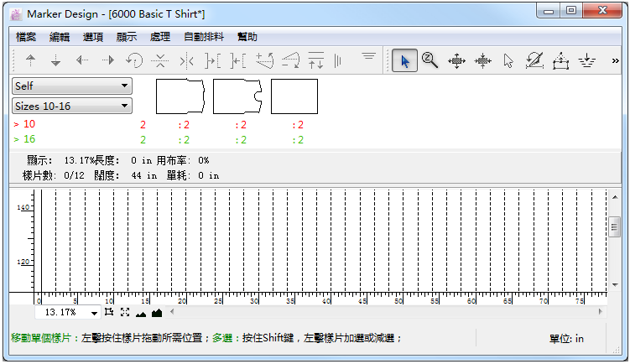
Task: Expand the Sizes 10-16 dropdown
Action: 72,106
